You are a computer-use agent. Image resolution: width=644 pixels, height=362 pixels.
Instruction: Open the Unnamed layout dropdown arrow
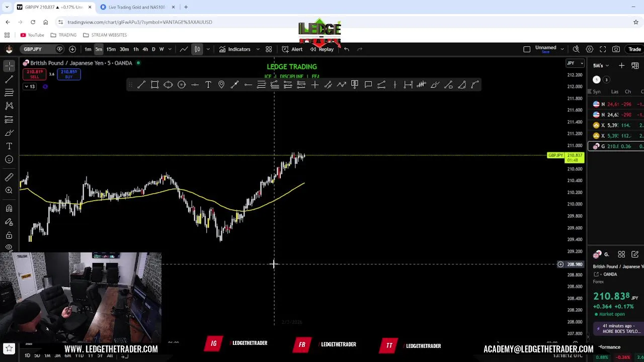pyautogui.click(x=562, y=49)
